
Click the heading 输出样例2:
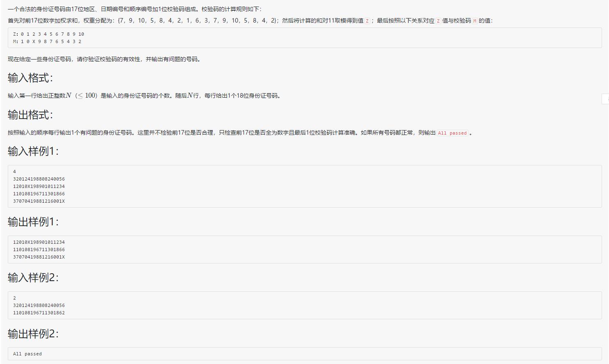click(33, 334)
